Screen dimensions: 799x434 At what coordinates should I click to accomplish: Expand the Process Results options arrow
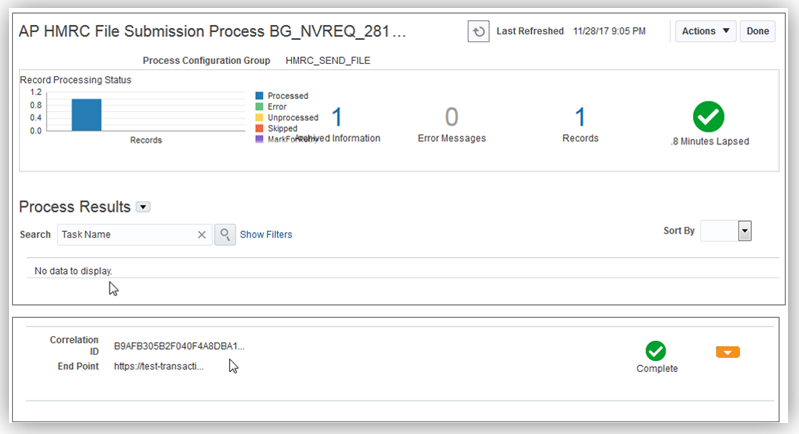[143, 207]
